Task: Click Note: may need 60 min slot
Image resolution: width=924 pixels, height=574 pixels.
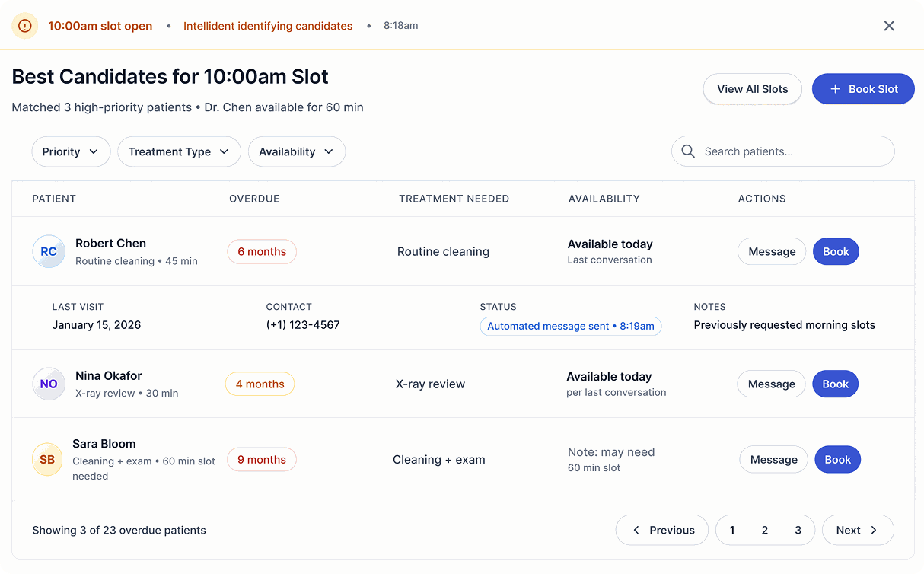Action: coord(611,460)
